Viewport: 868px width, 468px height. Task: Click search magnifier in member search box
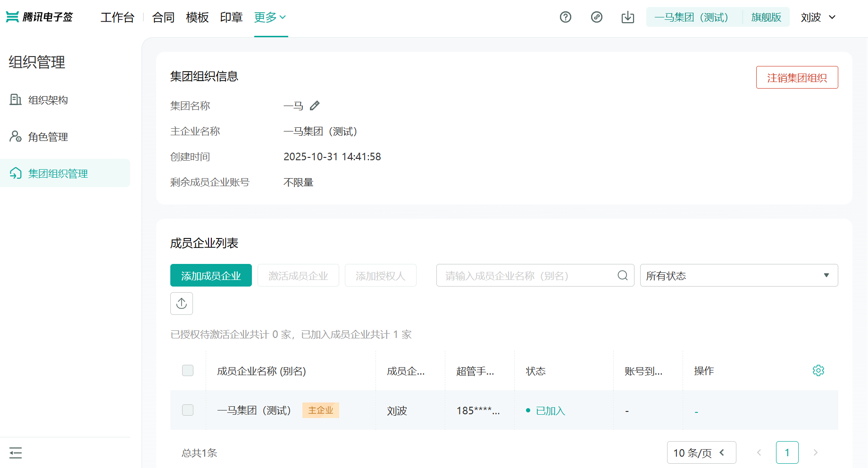click(622, 276)
